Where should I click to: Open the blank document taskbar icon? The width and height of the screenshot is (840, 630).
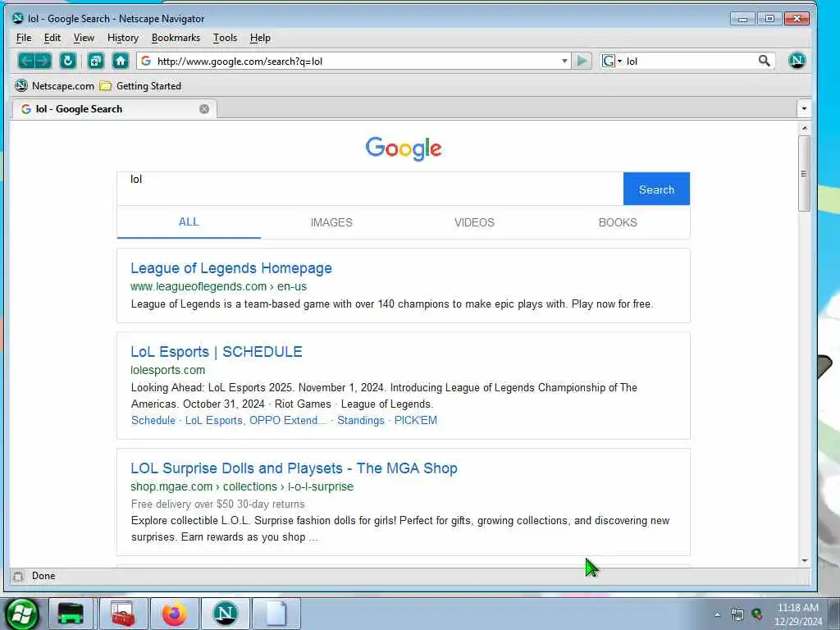click(276, 614)
